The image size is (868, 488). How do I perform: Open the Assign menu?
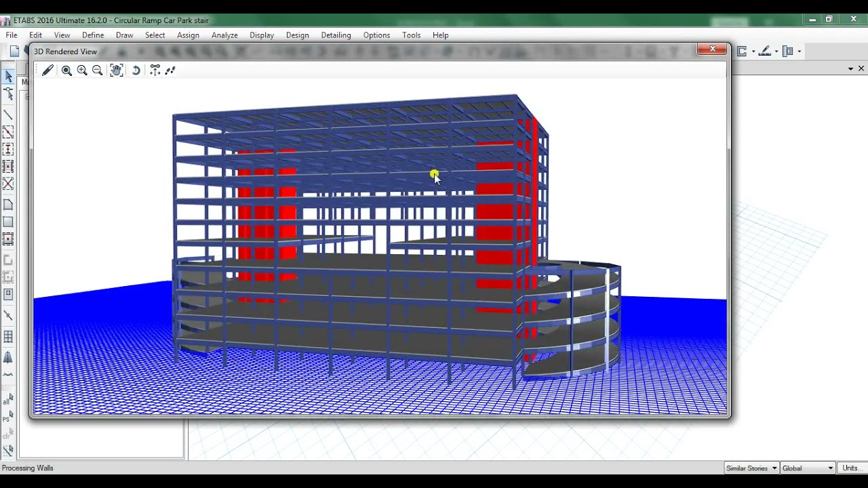tap(188, 35)
